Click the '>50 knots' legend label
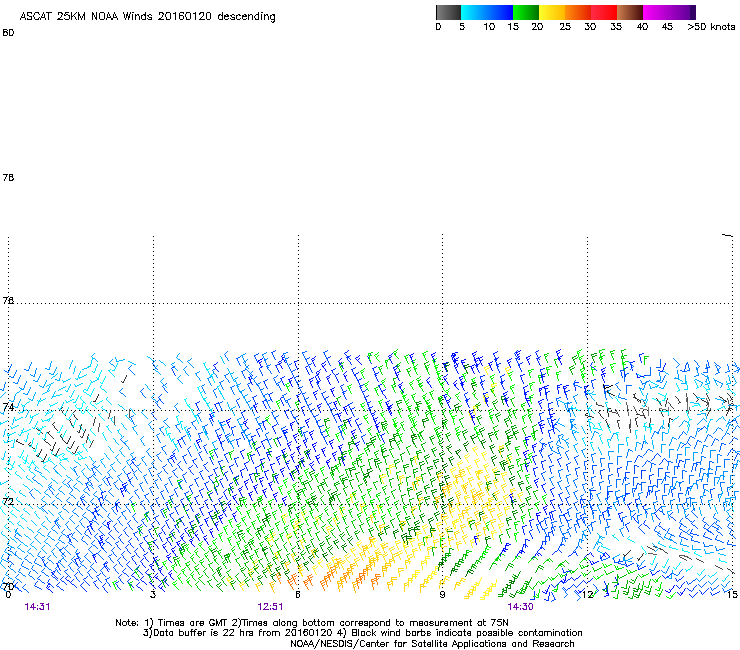This screenshot has height=650, width=740. [x=711, y=27]
